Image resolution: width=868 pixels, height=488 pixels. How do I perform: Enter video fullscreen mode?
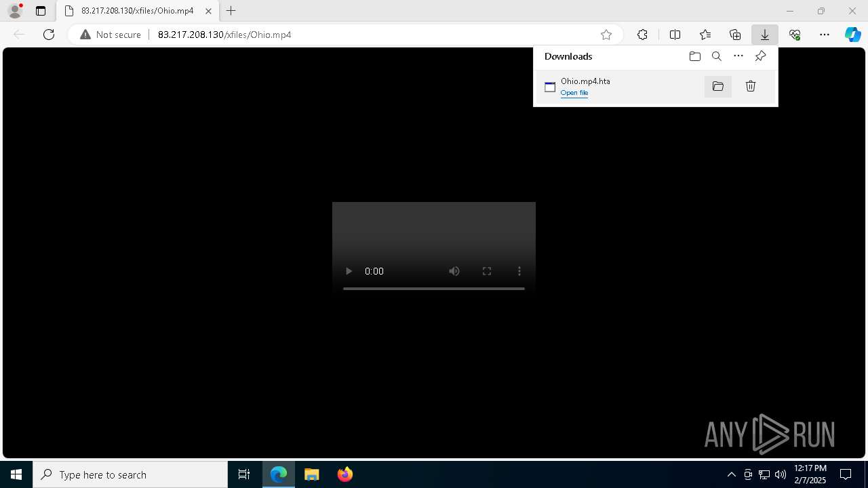coord(487,271)
